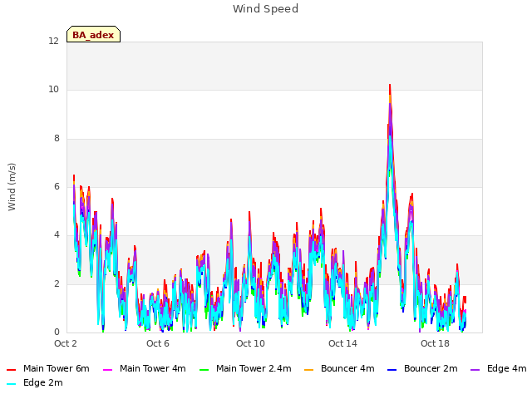Screen dimensions: 532x399
Task: Click the highest wind speed peak above 10
Action: point(390,85)
